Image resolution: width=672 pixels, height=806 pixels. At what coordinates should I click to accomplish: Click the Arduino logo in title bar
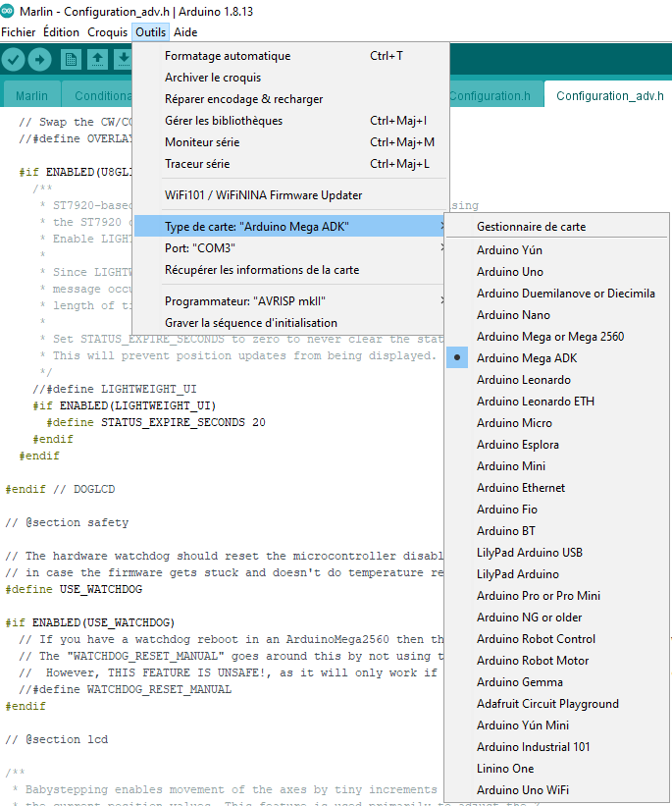pos(7,11)
